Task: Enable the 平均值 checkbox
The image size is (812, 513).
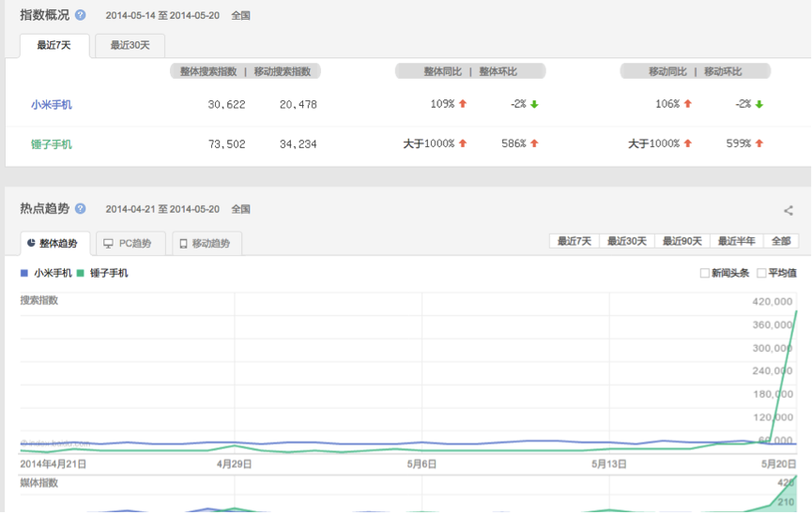Action: pos(761,273)
